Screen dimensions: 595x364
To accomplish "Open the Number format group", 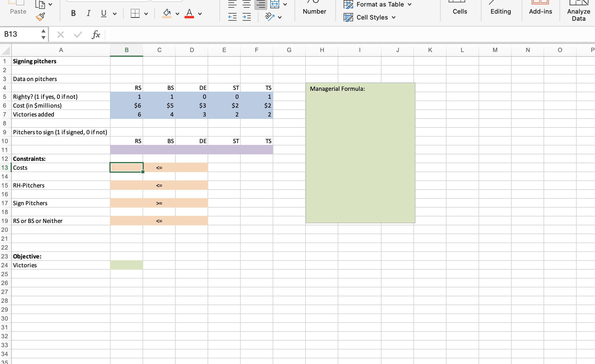I will tap(314, 11).
